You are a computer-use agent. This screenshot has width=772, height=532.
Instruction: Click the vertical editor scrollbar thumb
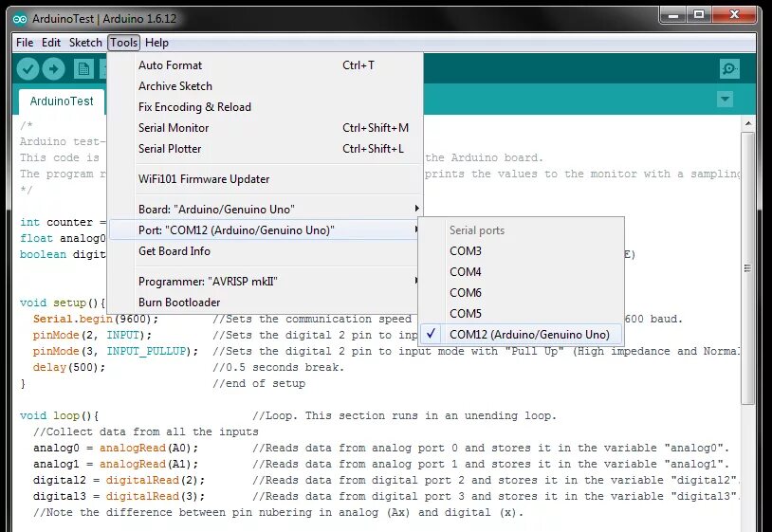748,268
